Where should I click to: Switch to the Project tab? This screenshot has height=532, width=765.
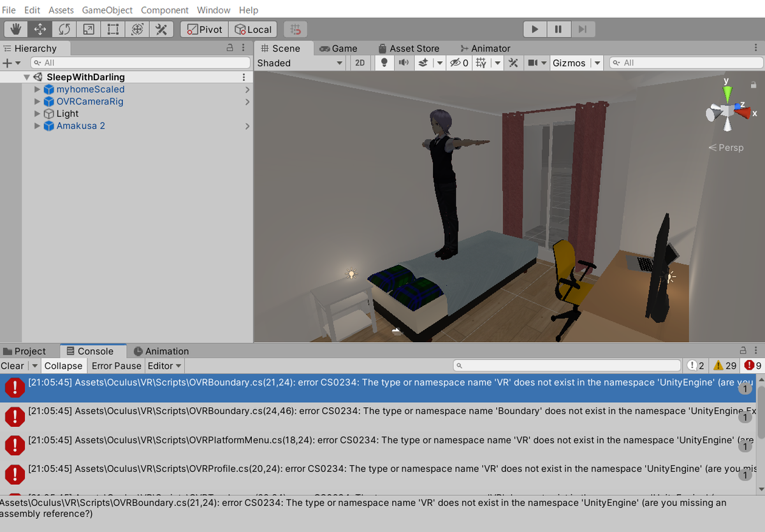coord(24,351)
